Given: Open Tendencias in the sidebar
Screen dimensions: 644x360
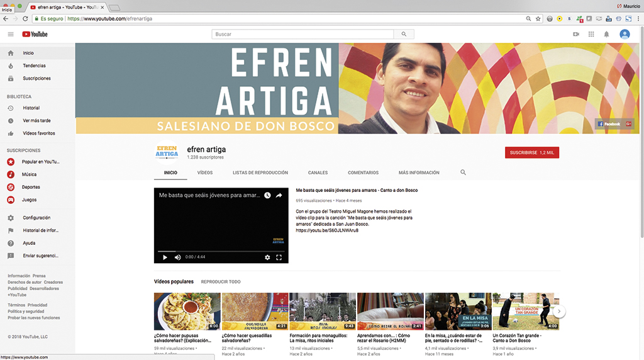Looking at the screenshot, I should (37, 65).
